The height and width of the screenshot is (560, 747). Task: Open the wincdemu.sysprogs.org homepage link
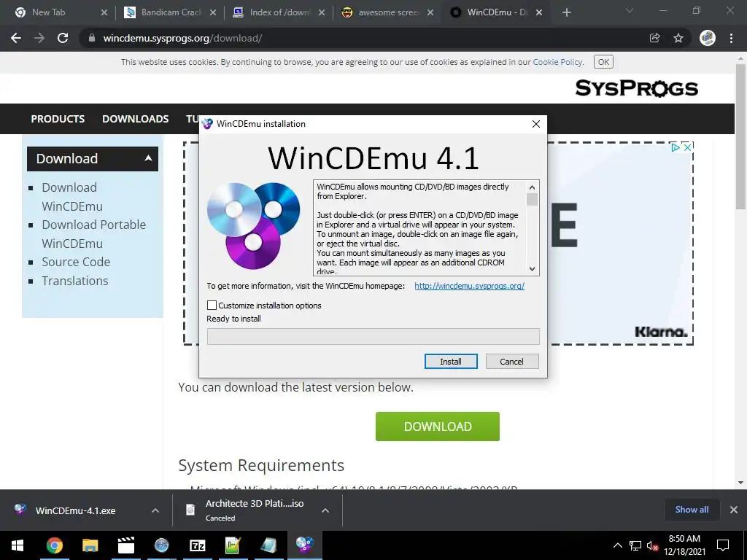coord(469,286)
